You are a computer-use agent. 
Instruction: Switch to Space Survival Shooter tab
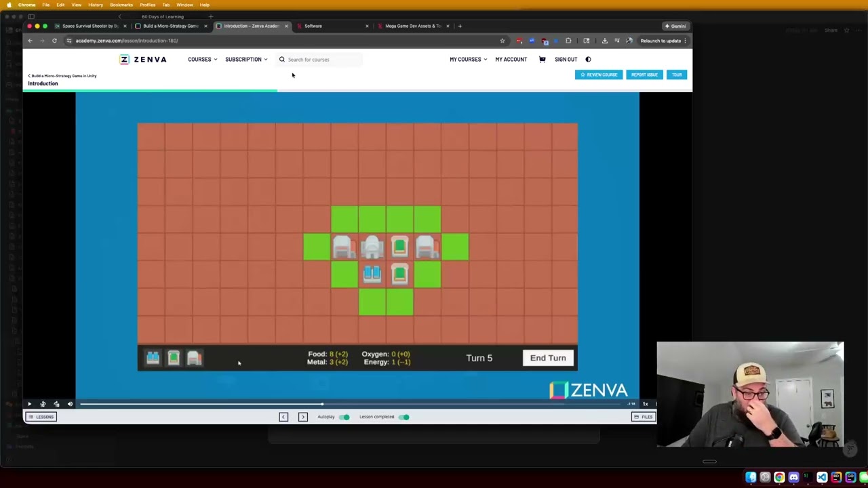90,26
